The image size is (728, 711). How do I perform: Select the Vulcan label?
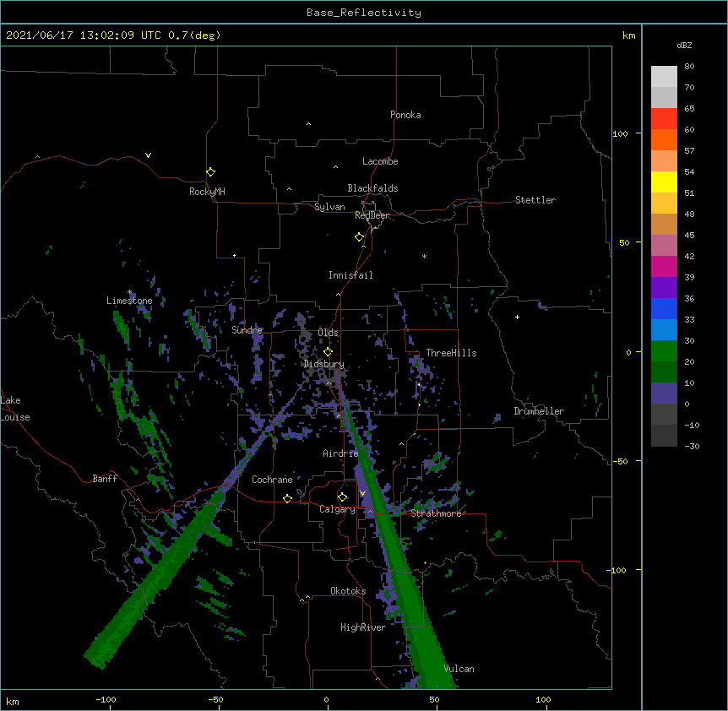(x=459, y=669)
